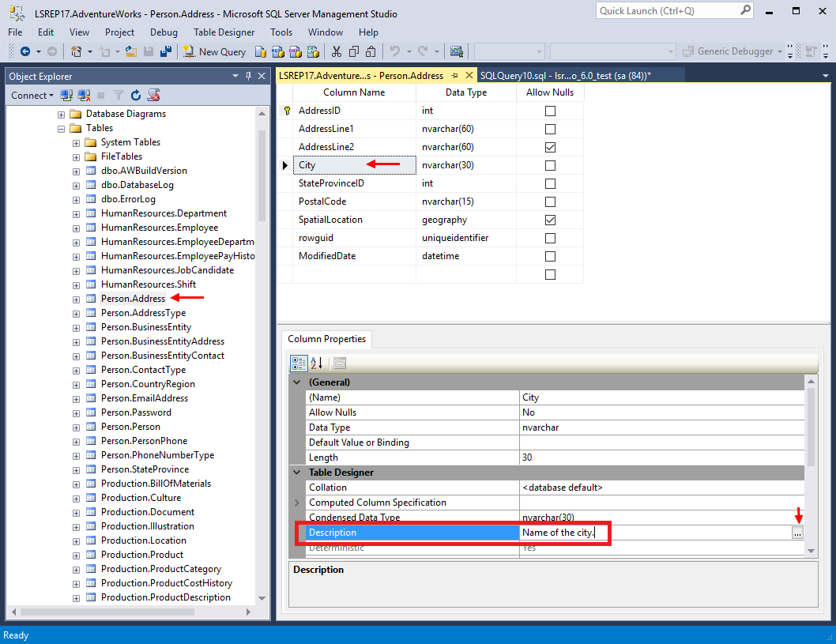Select the Categorized view icon in Column Properties
This screenshot has height=644, width=836.
[x=299, y=363]
